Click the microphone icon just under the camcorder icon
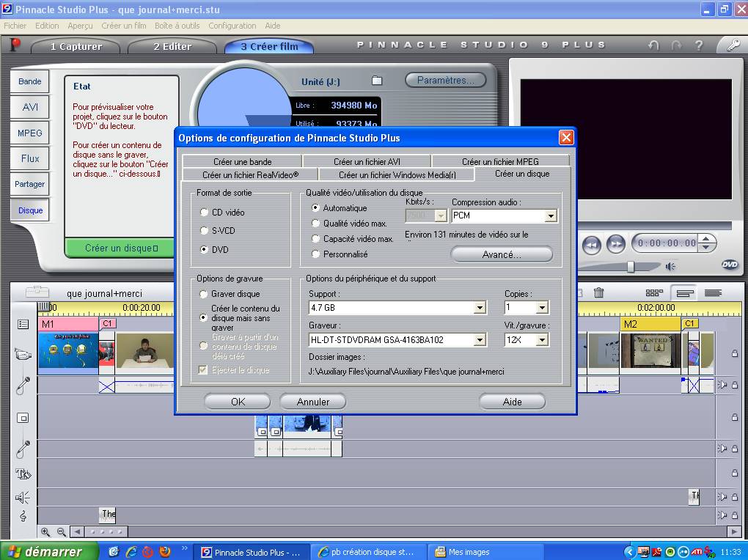Image resolution: width=748 pixels, height=560 pixels. coord(23,386)
